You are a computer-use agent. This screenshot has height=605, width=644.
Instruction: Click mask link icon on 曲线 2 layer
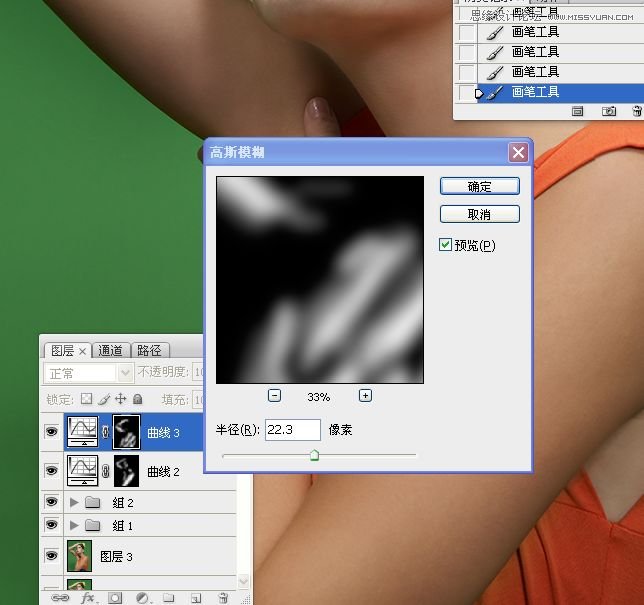(x=106, y=471)
